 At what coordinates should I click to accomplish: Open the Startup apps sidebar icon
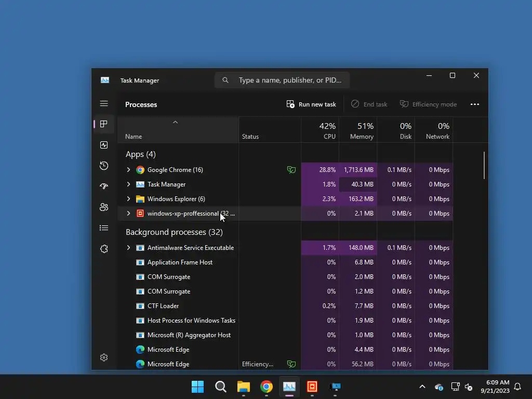click(104, 187)
